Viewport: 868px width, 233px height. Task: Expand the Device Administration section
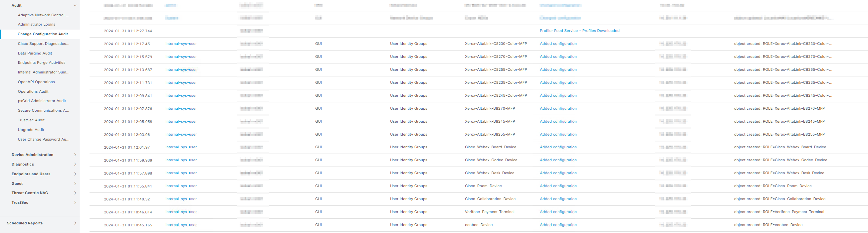[x=75, y=155]
